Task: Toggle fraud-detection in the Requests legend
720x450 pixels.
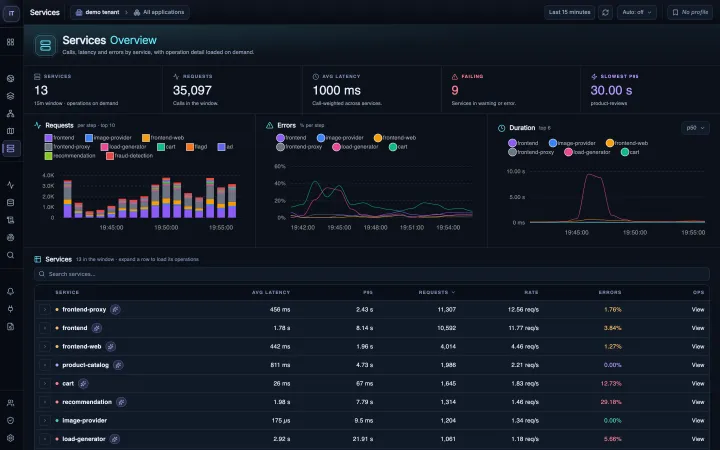Action: (x=129, y=156)
